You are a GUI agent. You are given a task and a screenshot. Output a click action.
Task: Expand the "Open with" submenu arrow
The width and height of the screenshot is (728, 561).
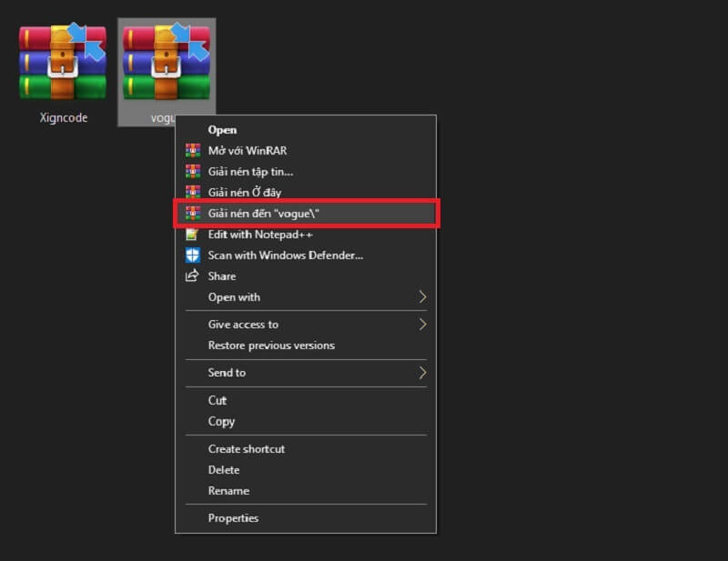pos(422,297)
